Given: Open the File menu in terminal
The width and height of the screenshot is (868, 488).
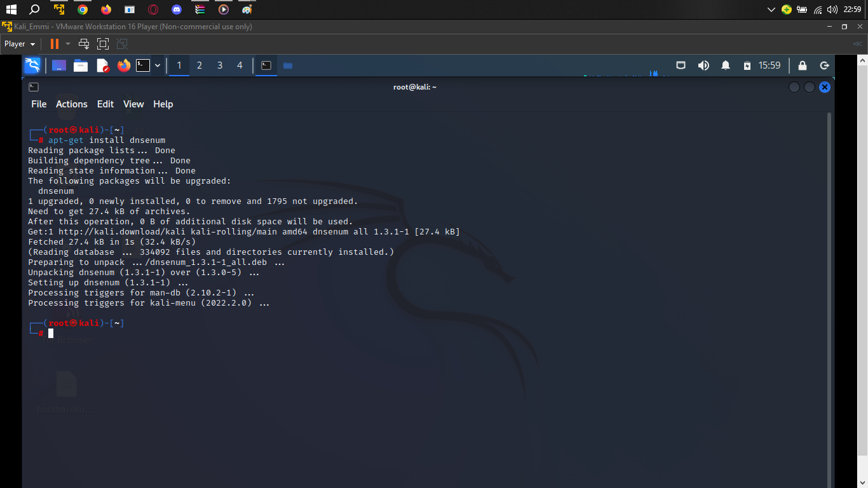Looking at the screenshot, I should point(39,104).
